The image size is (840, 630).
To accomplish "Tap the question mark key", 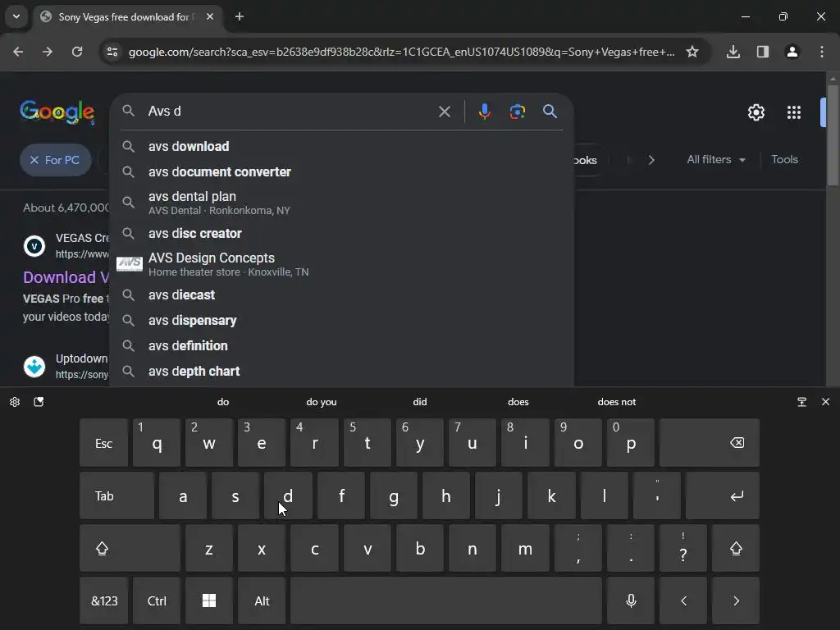I will (x=683, y=548).
